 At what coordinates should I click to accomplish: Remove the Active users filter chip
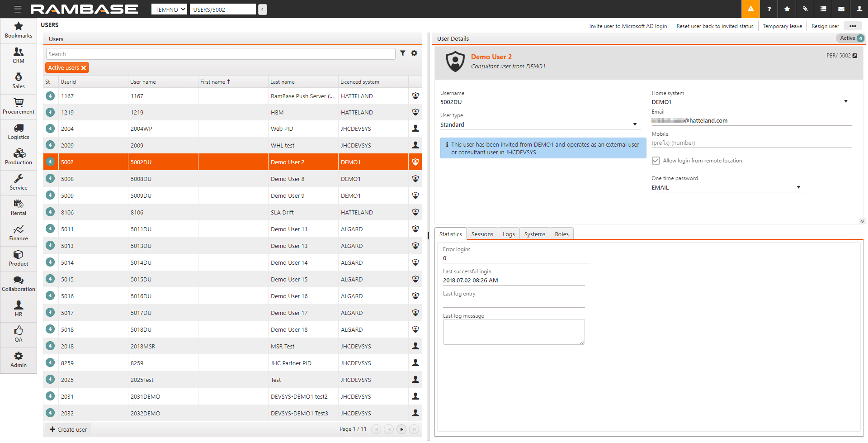coord(84,68)
